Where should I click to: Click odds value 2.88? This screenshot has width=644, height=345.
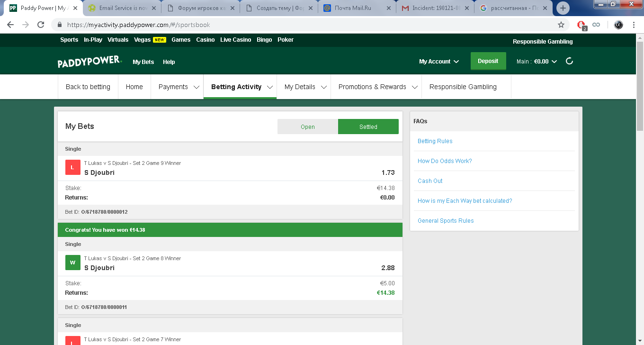click(x=388, y=268)
